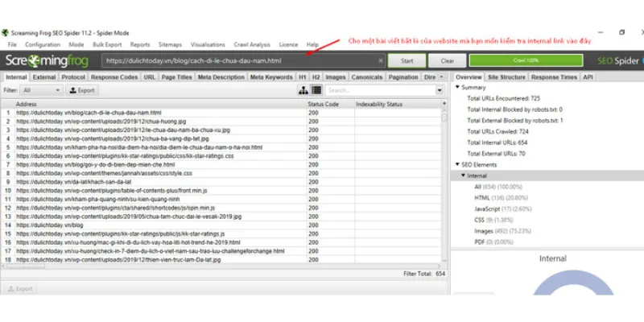The height and width of the screenshot is (322, 644).
Task: Select the URL tab
Action: [150, 77]
